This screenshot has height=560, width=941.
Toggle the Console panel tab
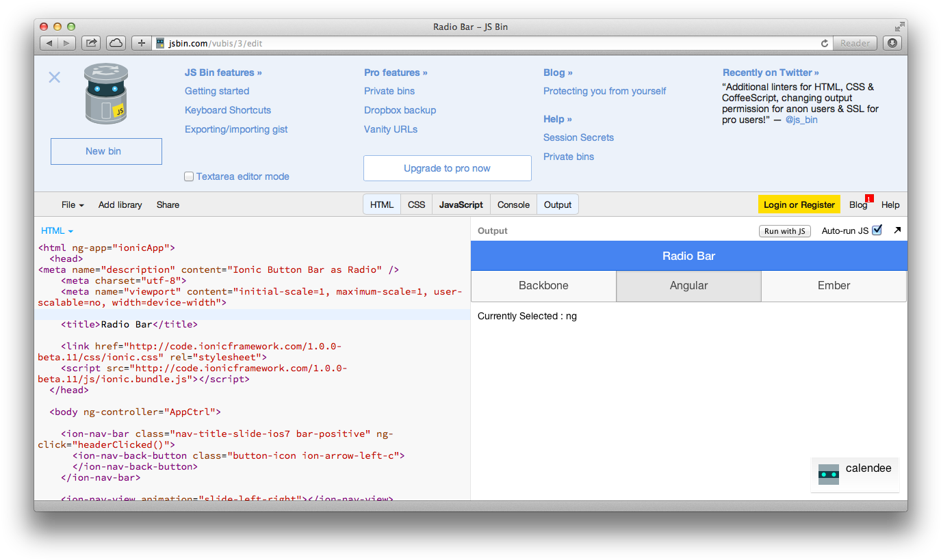pyautogui.click(x=513, y=204)
